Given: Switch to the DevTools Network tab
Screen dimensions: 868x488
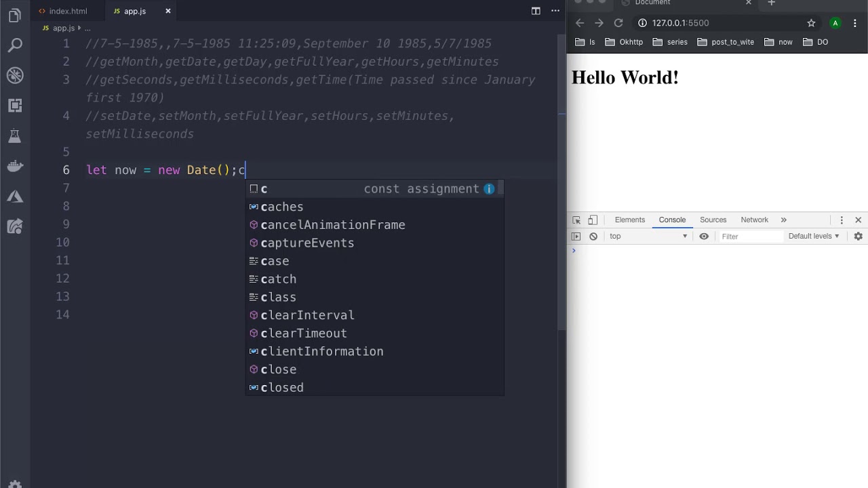Looking at the screenshot, I should (x=754, y=220).
